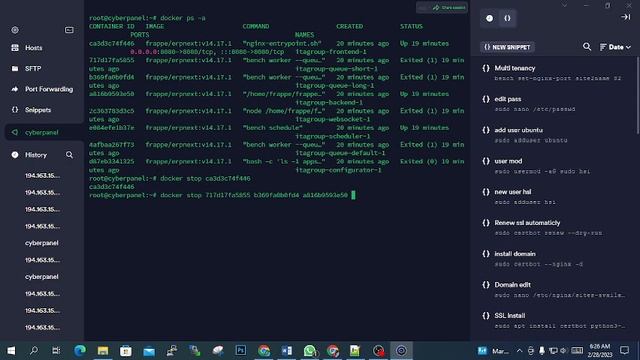Click the SFTP folder icon

15,69
